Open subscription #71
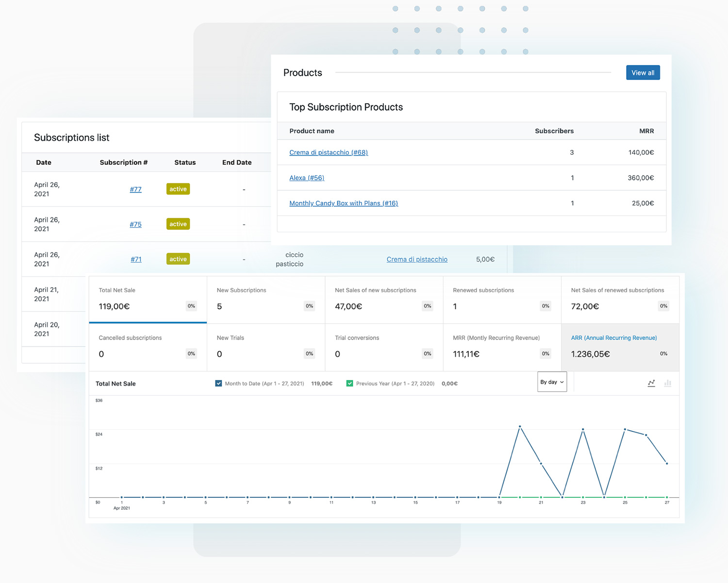This screenshot has width=728, height=583. click(x=136, y=259)
